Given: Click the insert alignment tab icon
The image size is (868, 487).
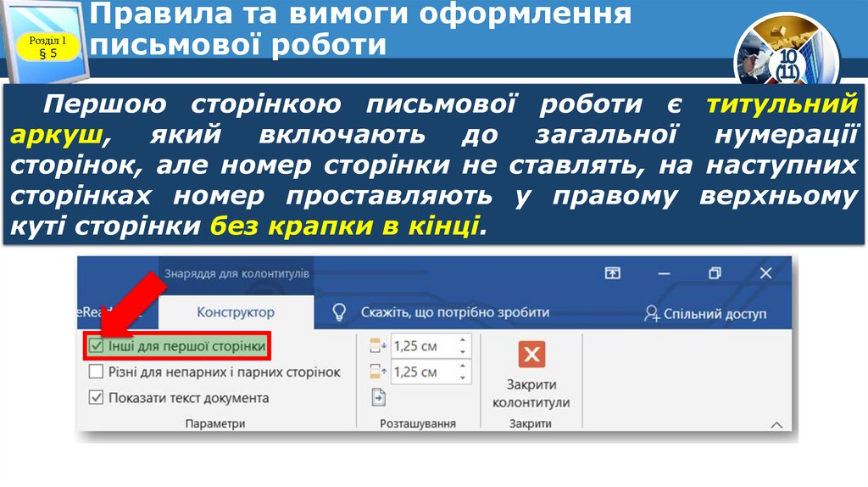Looking at the screenshot, I should [x=378, y=397].
